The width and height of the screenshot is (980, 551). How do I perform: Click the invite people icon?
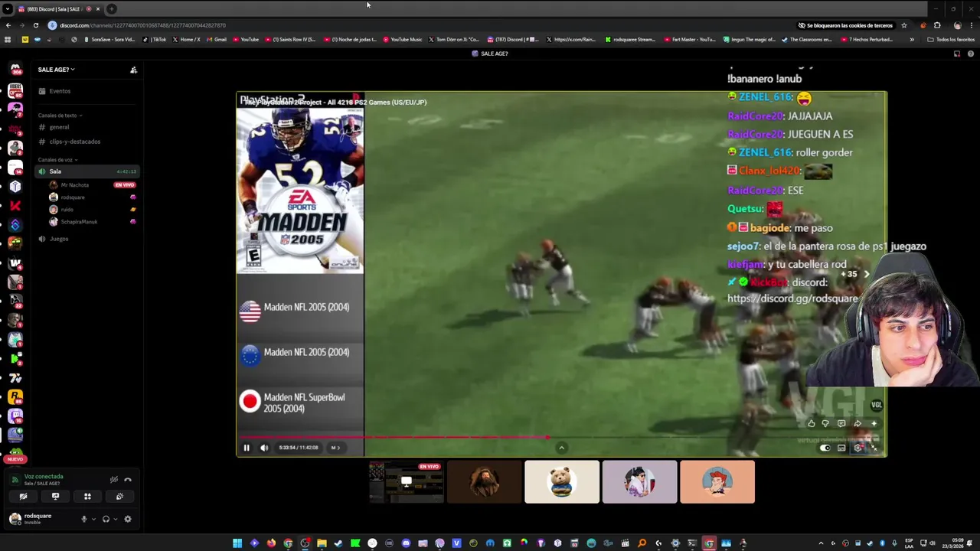coord(133,70)
